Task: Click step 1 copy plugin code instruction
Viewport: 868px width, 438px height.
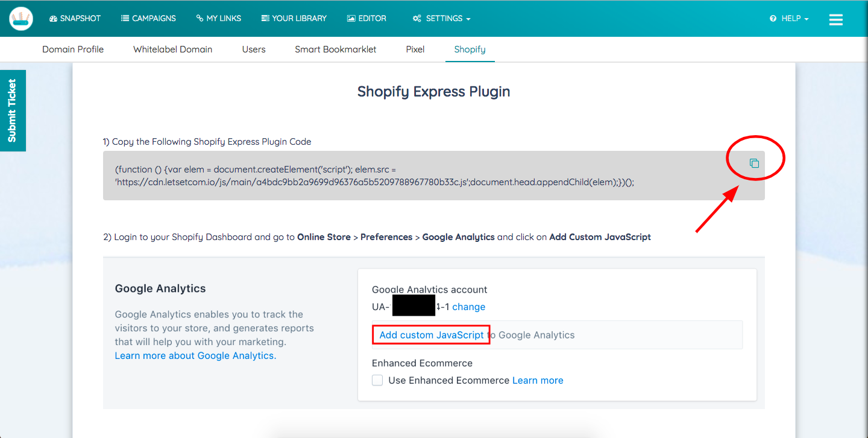Action: click(207, 142)
